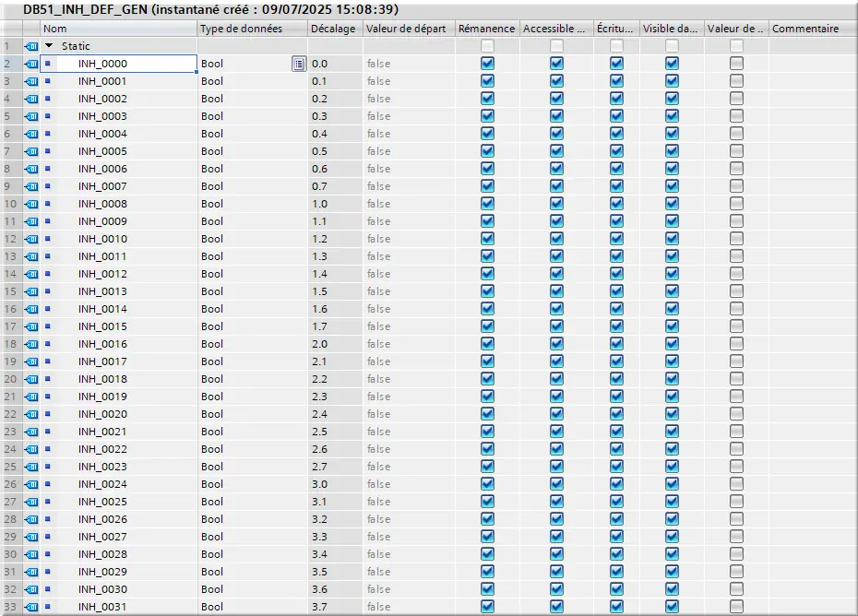Image resolution: width=858 pixels, height=616 pixels.
Task: Disable Écriture checkbox for INH_0008
Action: [616, 204]
